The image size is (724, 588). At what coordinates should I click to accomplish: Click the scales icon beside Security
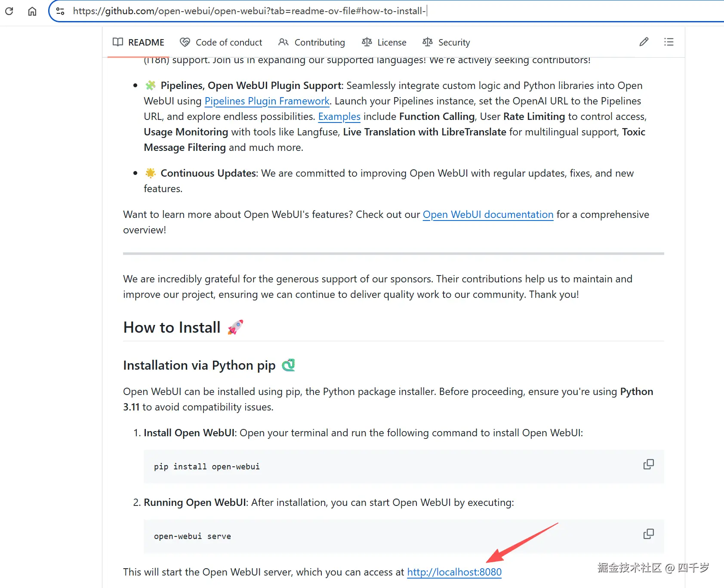[428, 42]
